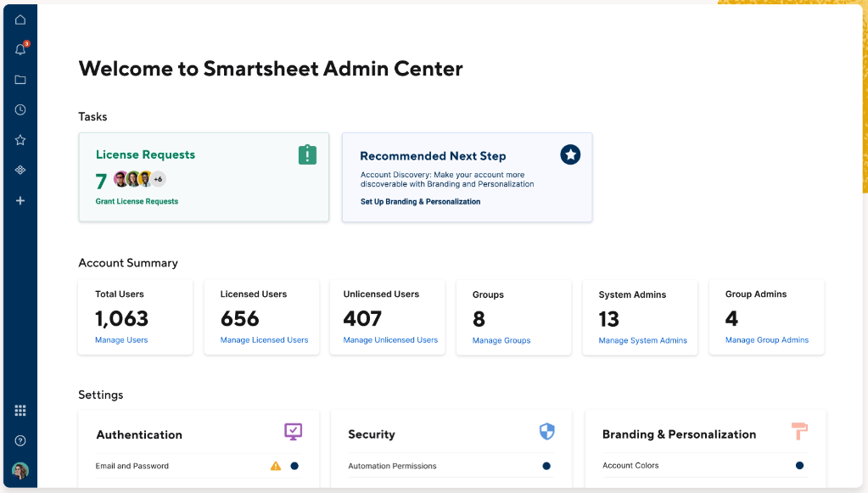The height and width of the screenshot is (493, 868).
Task: Open the user profile avatar
Action: (x=20, y=471)
